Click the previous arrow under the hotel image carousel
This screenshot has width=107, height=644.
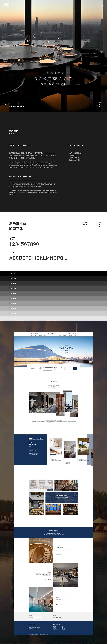40,415
